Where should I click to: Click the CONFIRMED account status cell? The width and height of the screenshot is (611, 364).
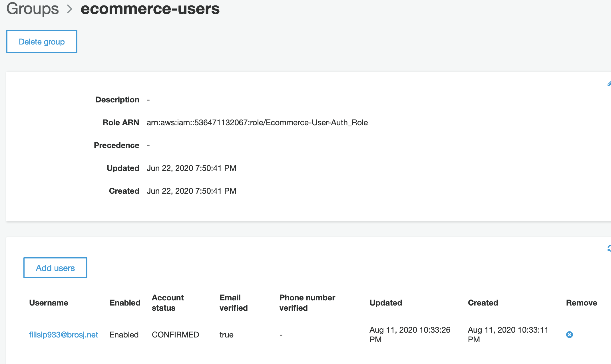175,335
